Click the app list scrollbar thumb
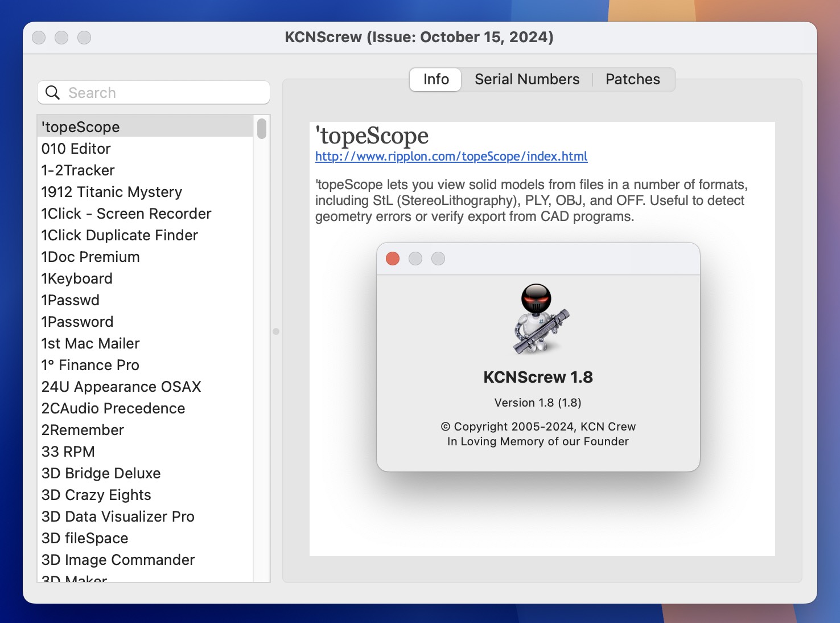This screenshot has width=840, height=623. tap(262, 128)
